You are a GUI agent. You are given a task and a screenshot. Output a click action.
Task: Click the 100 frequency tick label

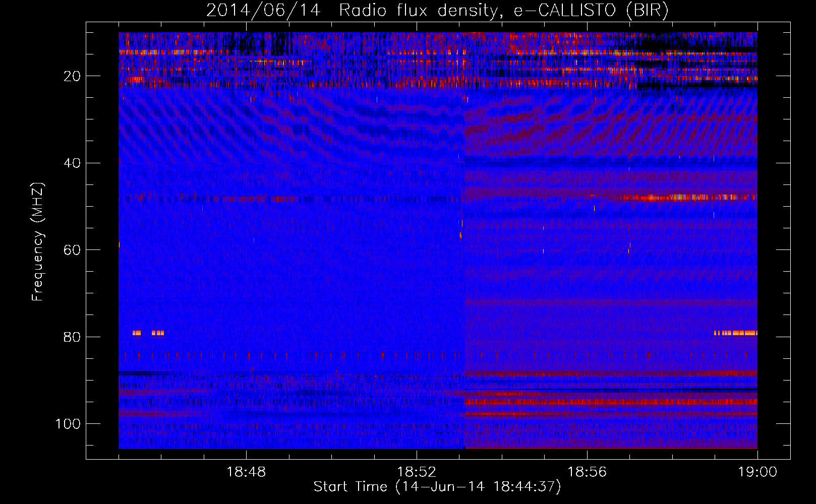click(68, 424)
